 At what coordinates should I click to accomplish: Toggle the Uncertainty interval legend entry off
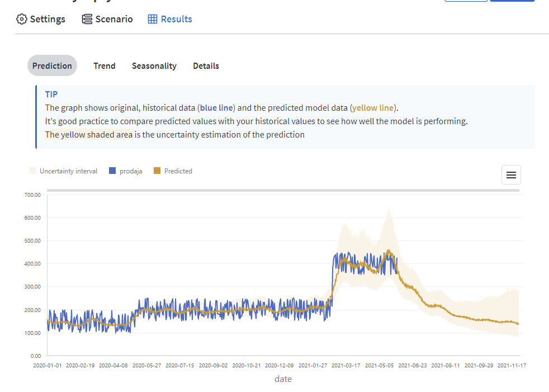pos(63,171)
